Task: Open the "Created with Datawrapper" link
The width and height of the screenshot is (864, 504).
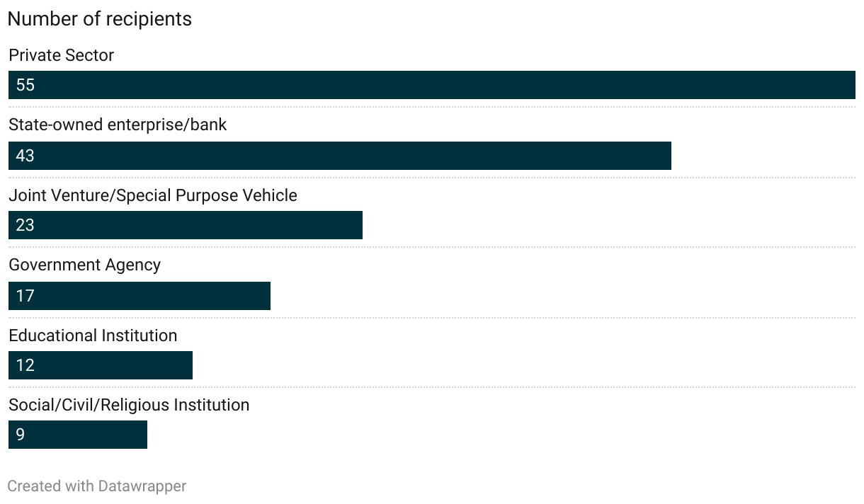Action: coord(97,486)
